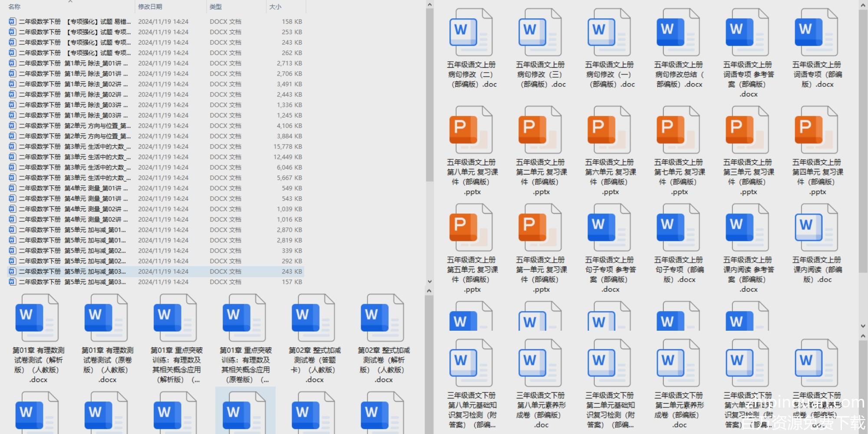
Task: Select 五年级语文上册 课内阅读（部编版）.doc icon
Action: coord(816,228)
